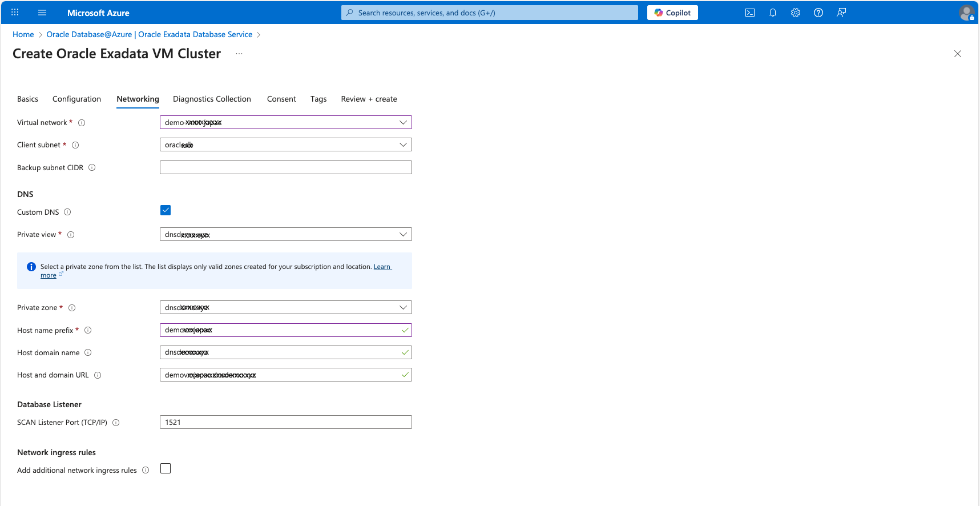This screenshot has width=980, height=506.
Task: Expand the Private zone dropdown
Action: click(x=286, y=307)
